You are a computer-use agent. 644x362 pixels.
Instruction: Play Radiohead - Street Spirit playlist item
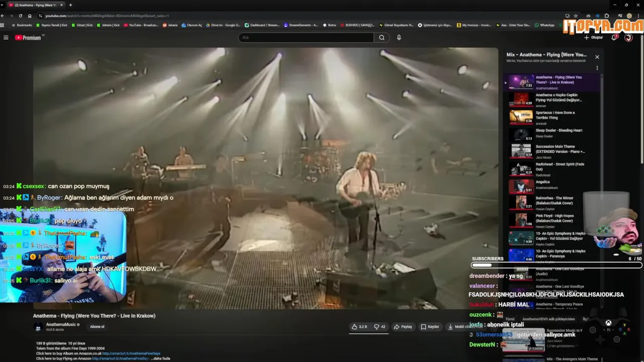click(552, 169)
